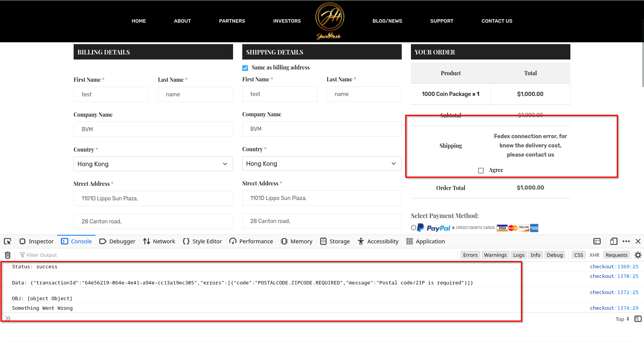The height and width of the screenshot is (342, 644).
Task: Open the checkout:1369:25 source link
Action: click(614, 266)
